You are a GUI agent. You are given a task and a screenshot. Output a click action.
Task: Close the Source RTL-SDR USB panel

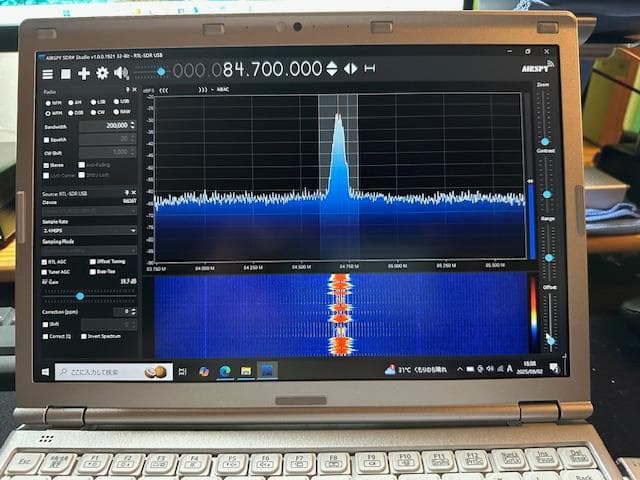(133, 192)
